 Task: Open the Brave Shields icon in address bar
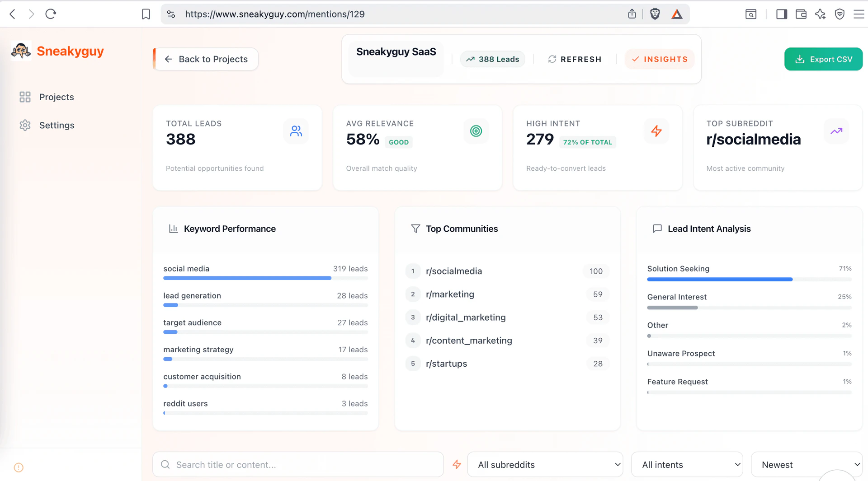(x=655, y=14)
